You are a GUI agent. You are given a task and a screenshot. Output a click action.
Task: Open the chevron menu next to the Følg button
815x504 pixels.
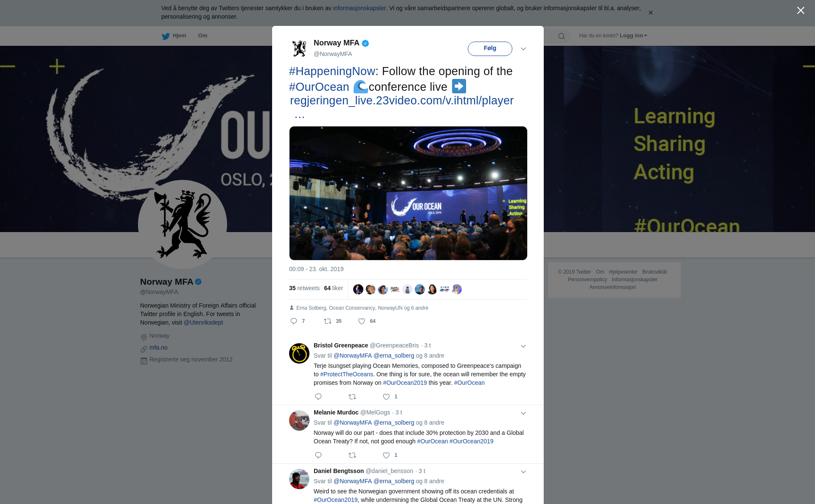point(523,49)
